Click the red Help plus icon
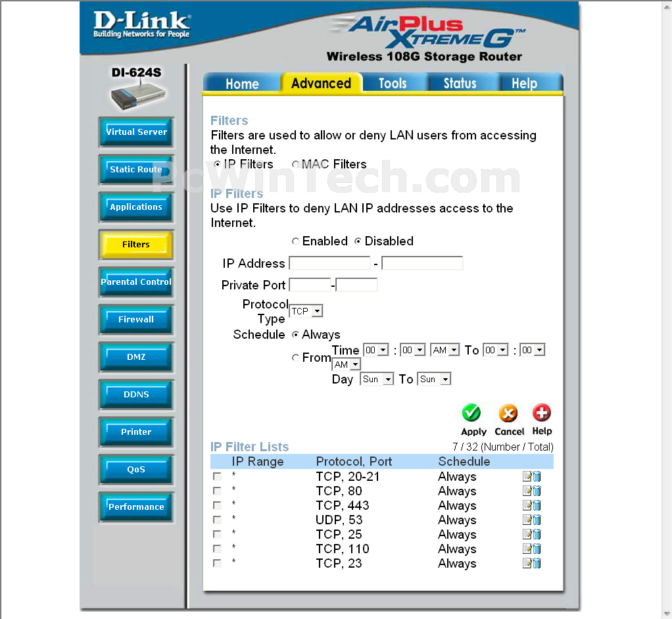 tap(542, 413)
